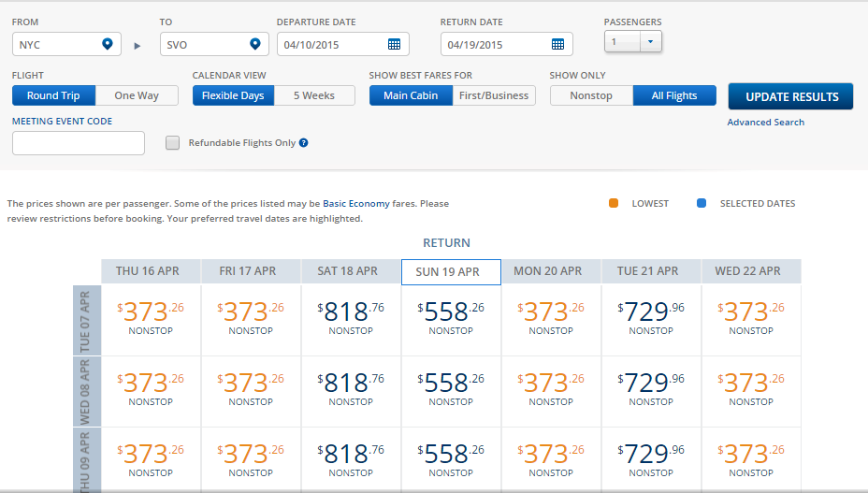This screenshot has width=868, height=493.
Task: Click the help icon beside Refundable Flights Only
Action: (303, 143)
